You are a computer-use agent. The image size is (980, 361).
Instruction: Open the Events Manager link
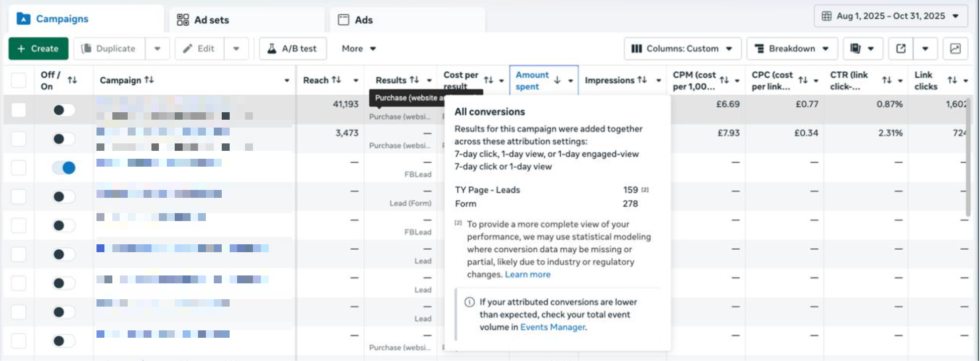tap(553, 327)
